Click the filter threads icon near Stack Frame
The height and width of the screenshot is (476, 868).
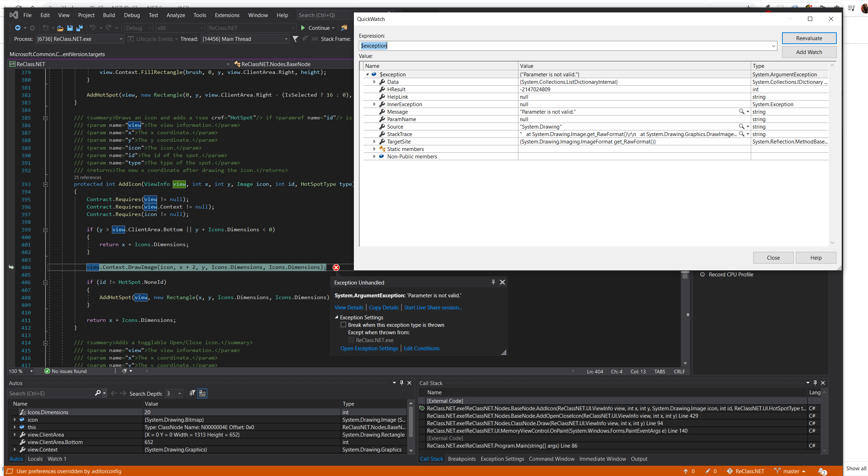[x=296, y=39]
